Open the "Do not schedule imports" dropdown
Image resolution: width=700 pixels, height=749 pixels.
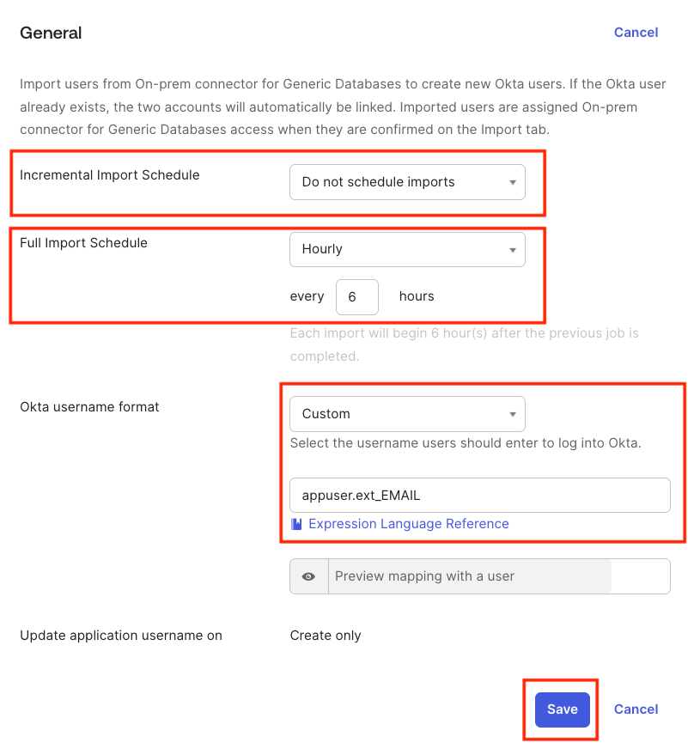(x=407, y=182)
